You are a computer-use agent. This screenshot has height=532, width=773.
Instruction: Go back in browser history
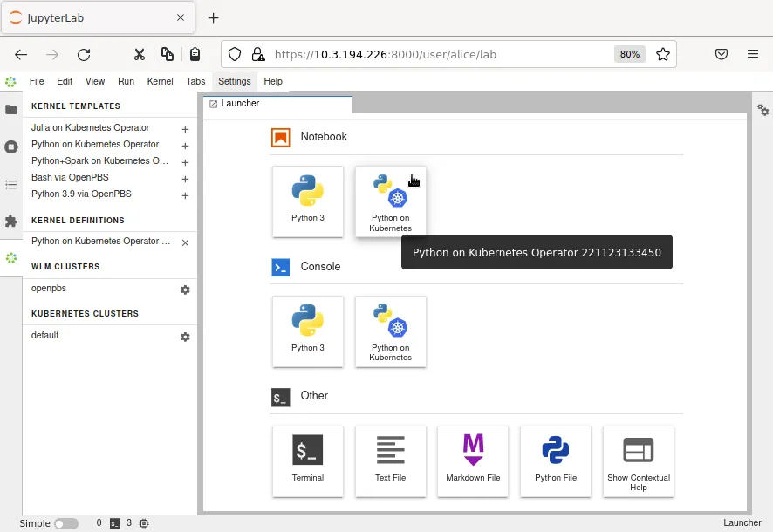pyautogui.click(x=21, y=54)
